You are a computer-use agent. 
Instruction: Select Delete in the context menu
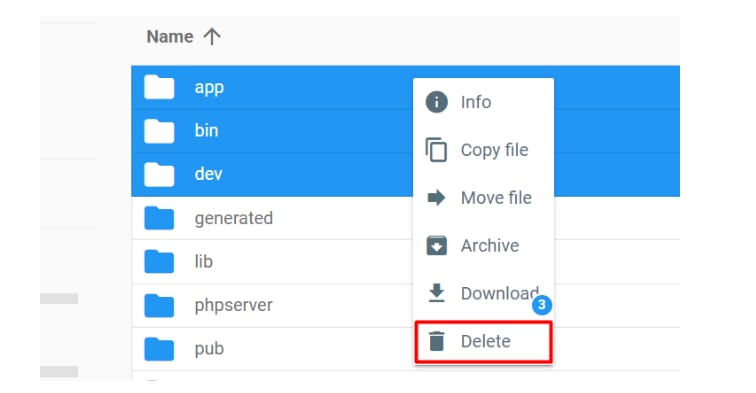point(483,341)
